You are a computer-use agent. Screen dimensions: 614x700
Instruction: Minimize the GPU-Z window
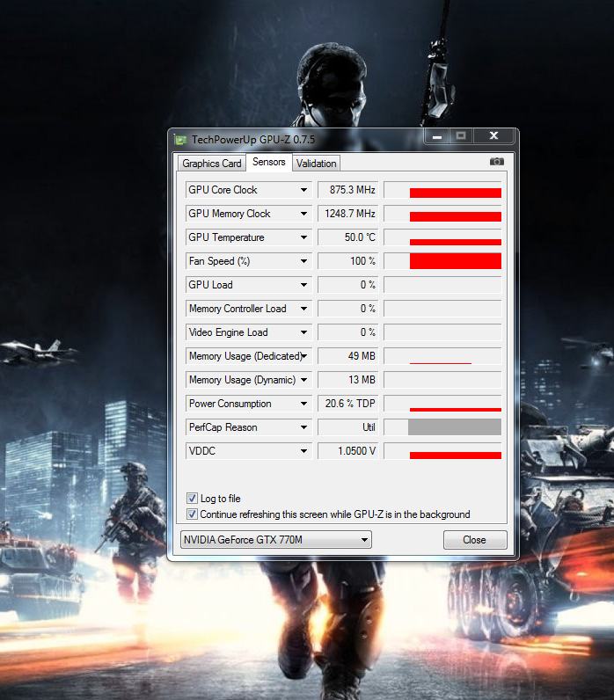click(x=437, y=136)
